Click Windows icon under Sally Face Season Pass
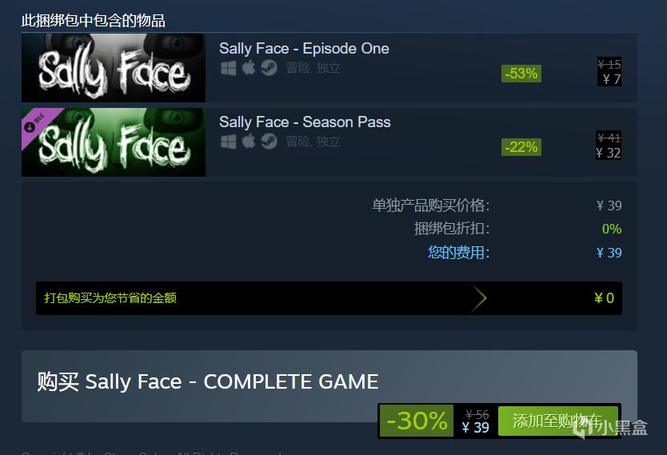 tap(228, 142)
